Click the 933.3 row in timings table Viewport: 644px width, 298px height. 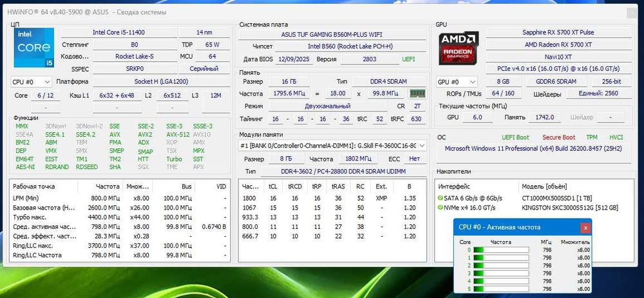pos(333,217)
